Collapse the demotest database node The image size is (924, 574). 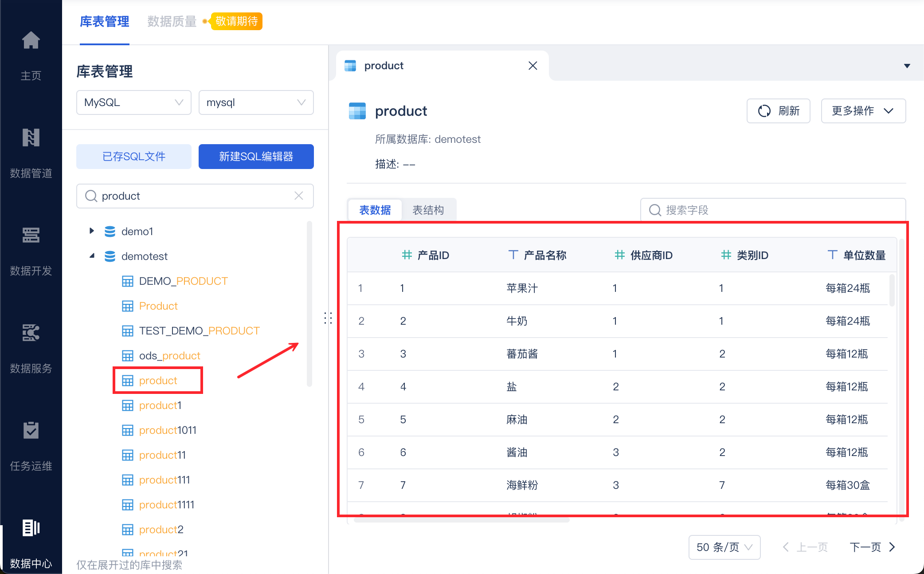click(92, 256)
